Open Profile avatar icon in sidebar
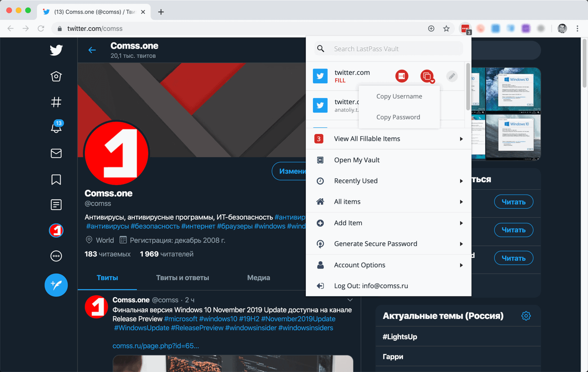The height and width of the screenshot is (372, 588). (56, 230)
